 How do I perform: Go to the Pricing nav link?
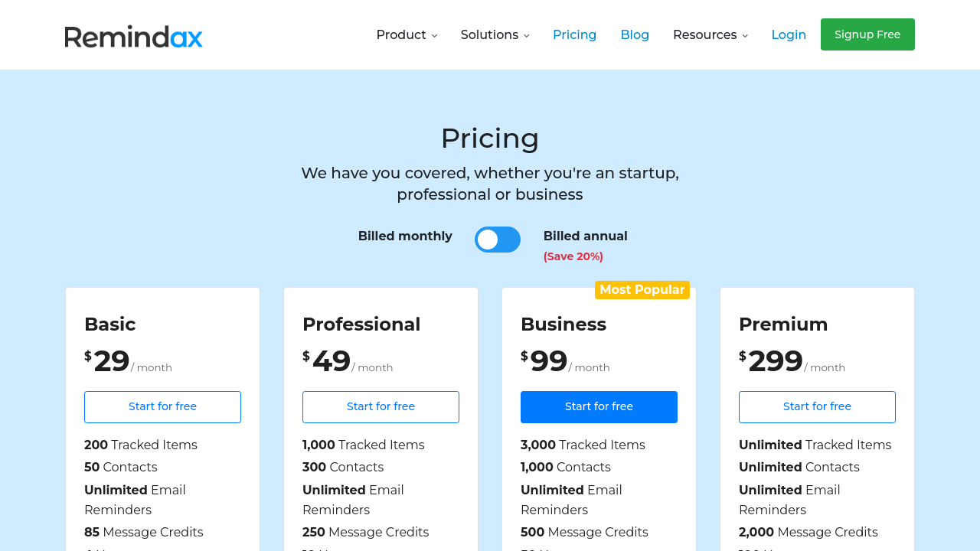coord(574,35)
